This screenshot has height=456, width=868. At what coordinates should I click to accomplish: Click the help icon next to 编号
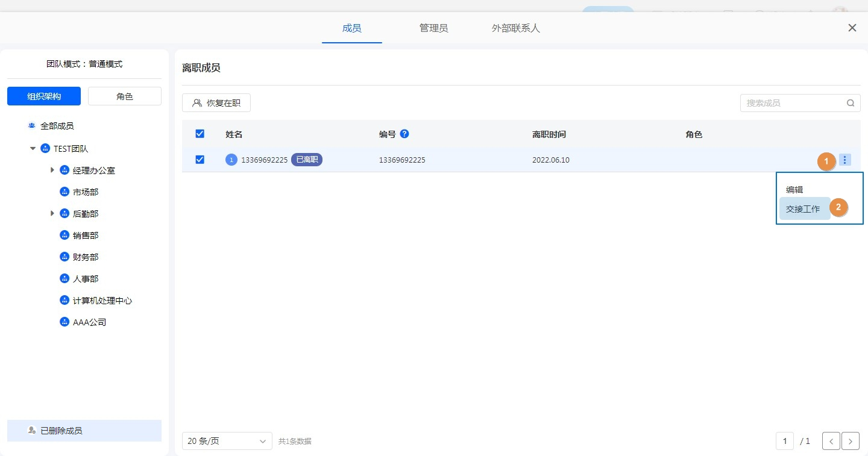[404, 134]
